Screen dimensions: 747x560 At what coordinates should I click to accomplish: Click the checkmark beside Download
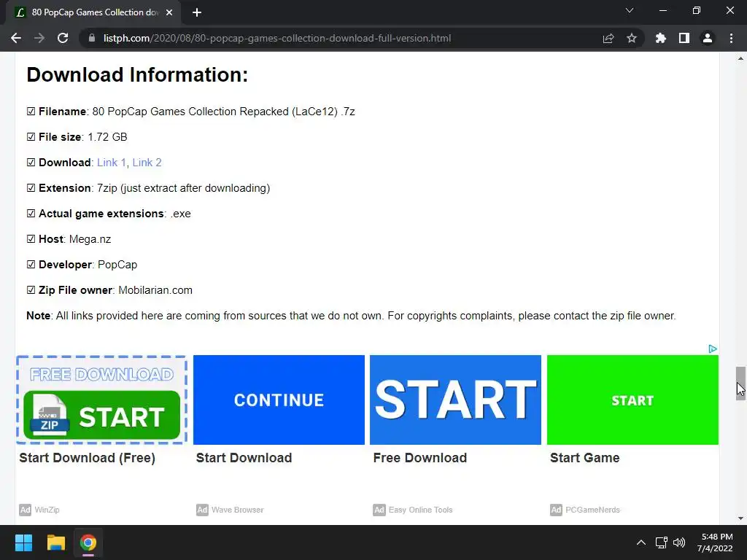31,163
